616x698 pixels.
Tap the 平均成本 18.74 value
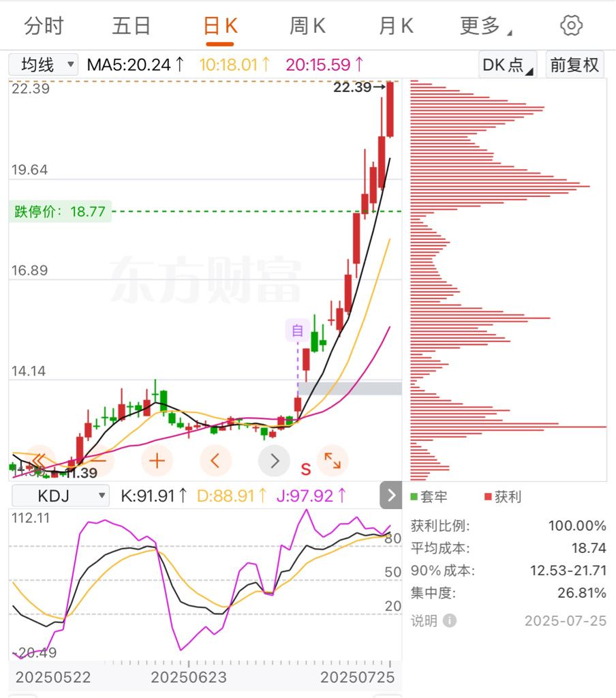pos(589,548)
